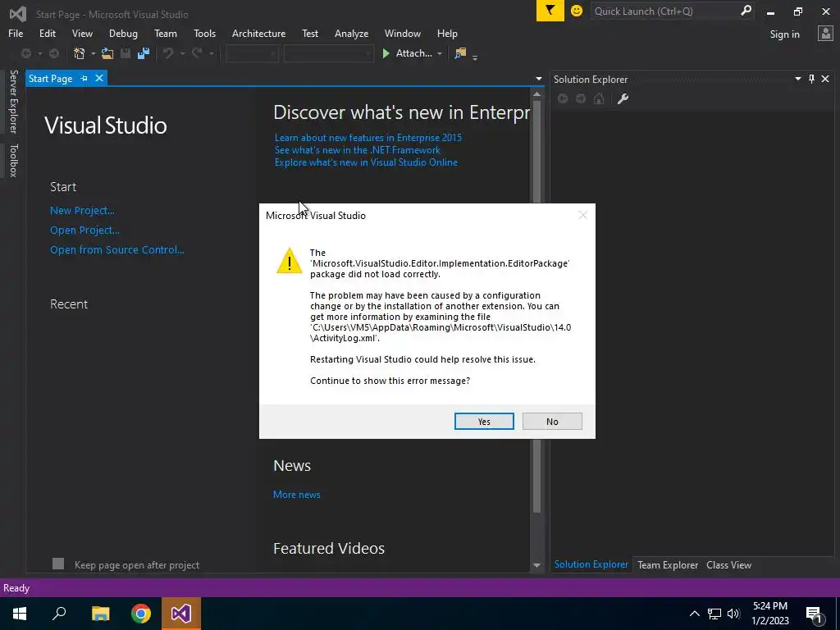Click Solution Explorer Back icon
The width and height of the screenshot is (840, 630).
click(x=563, y=98)
